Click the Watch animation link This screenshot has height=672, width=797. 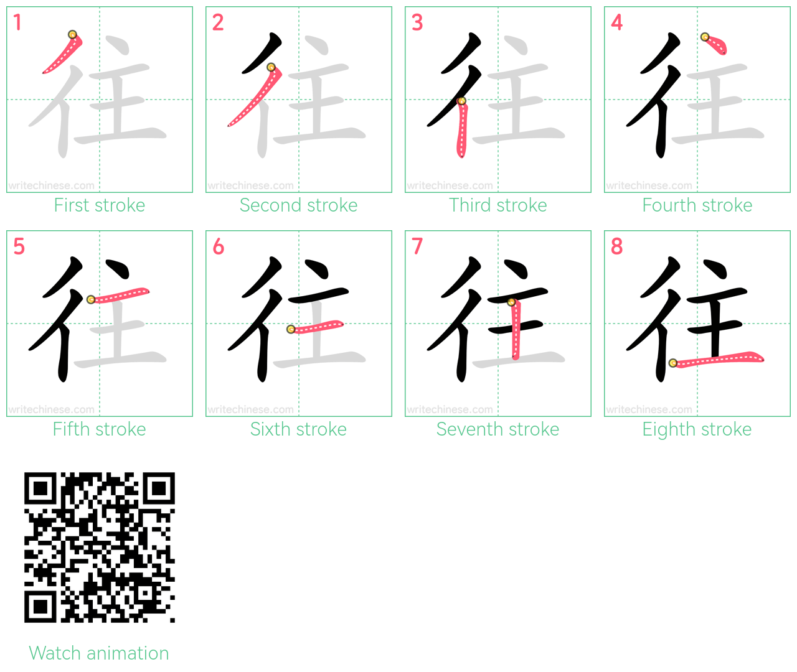[x=99, y=653]
